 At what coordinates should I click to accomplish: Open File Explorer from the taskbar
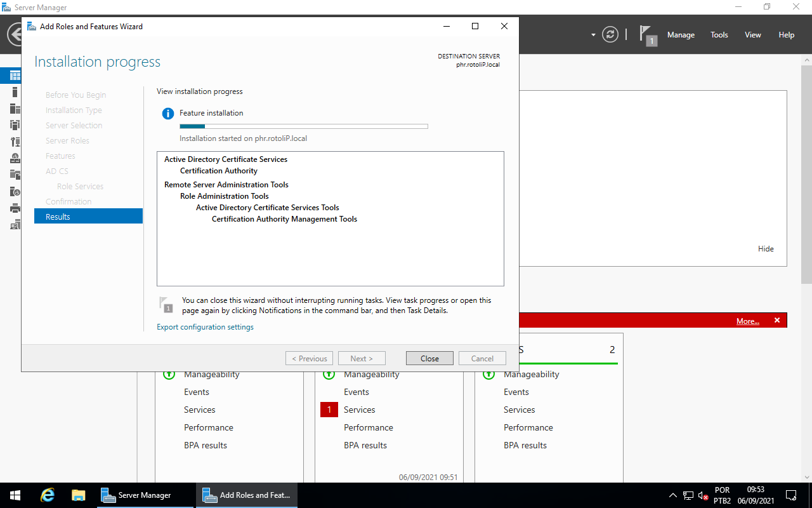78,495
